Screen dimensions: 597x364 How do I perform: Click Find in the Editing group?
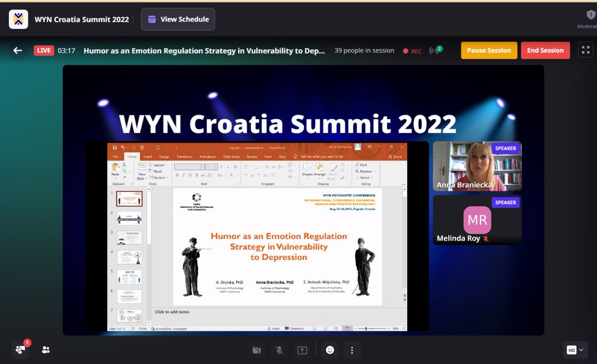(361, 165)
